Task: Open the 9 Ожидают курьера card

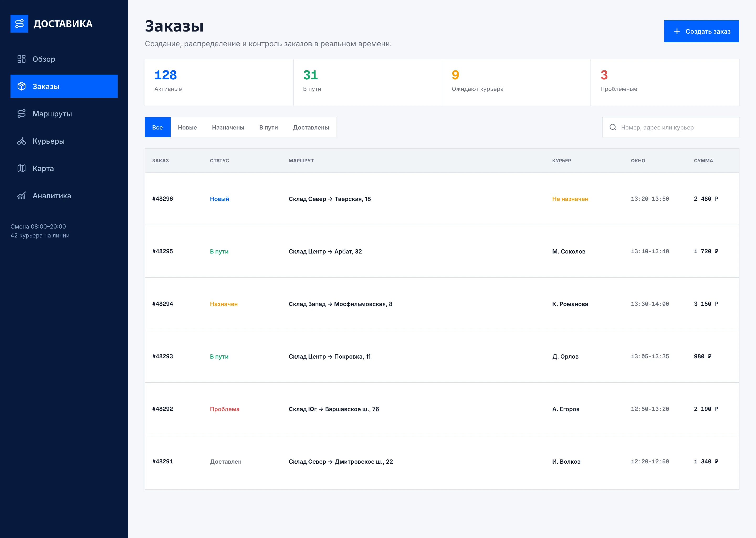Action: [516, 82]
